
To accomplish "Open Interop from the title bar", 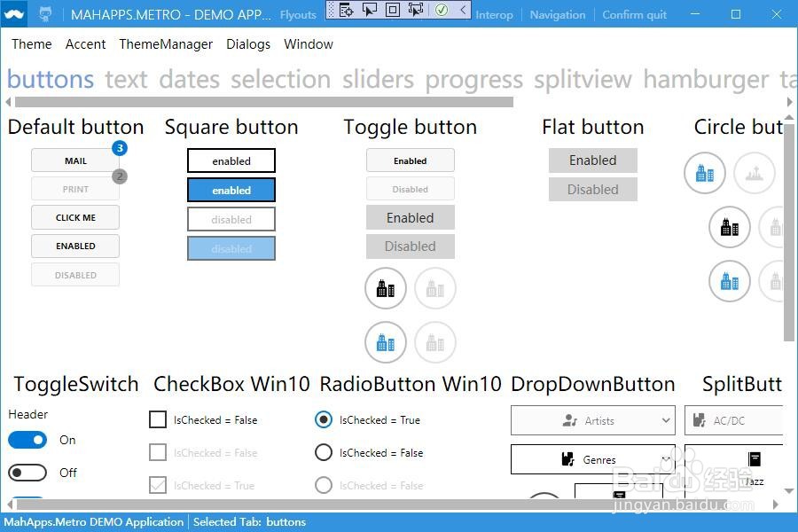I will [494, 15].
